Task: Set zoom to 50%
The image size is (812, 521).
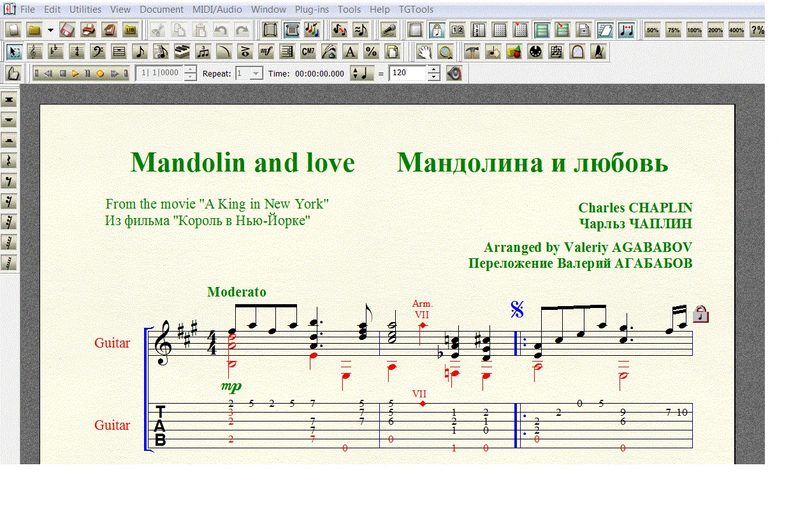Action: [x=653, y=30]
